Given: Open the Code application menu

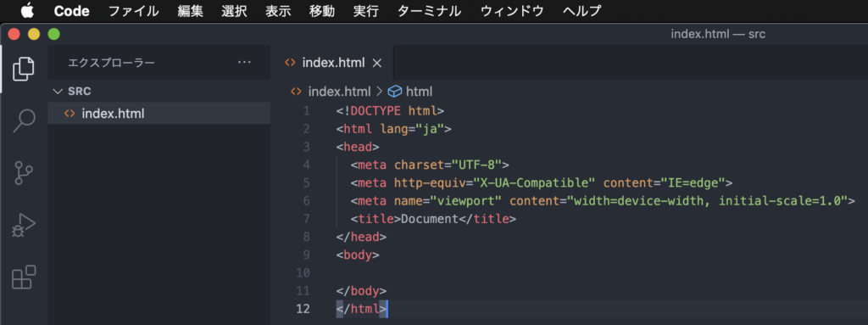Looking at the screenshot, I should pyautogui.click(x=71, y=10).
